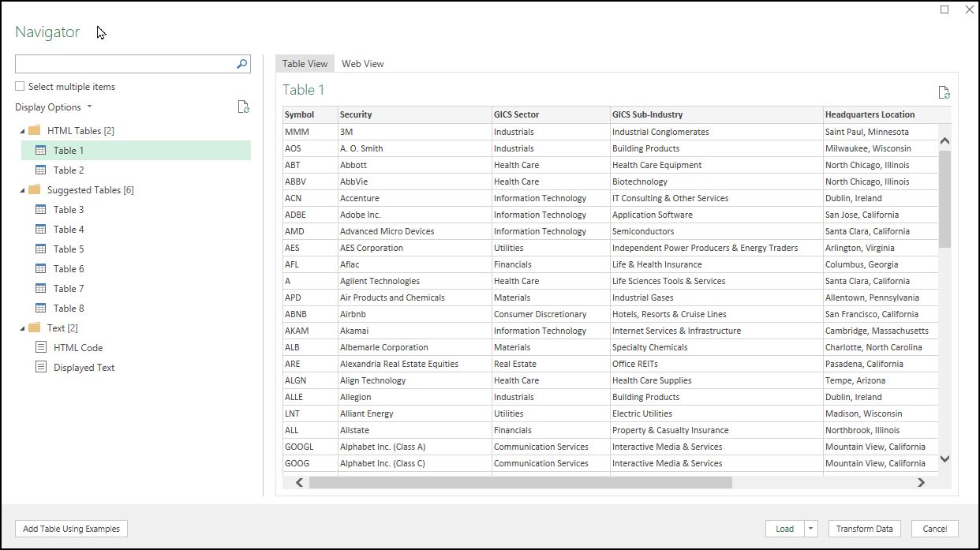Collapse the Suggested Tables group
Viewport: 980px width, 550px height.
tap(22, 189)
